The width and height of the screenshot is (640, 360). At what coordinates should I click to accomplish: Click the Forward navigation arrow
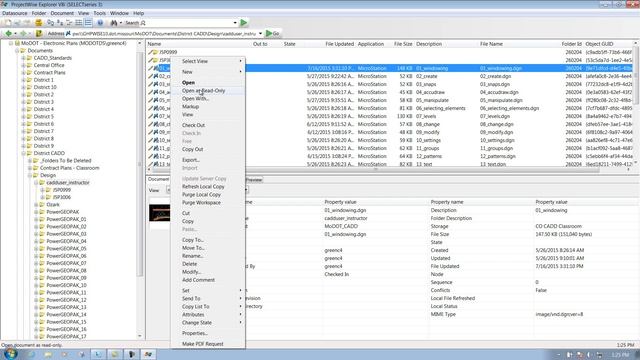pos(23,33)
